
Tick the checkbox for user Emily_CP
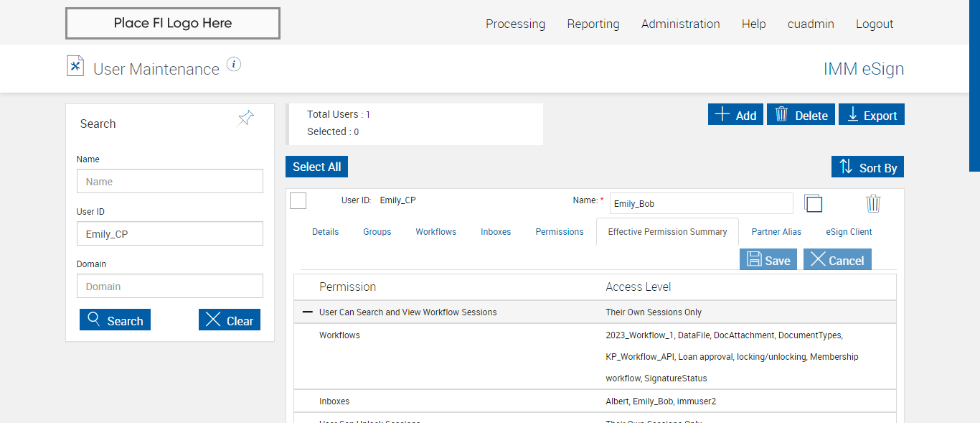pyautogui.click(x=298, y=201)
